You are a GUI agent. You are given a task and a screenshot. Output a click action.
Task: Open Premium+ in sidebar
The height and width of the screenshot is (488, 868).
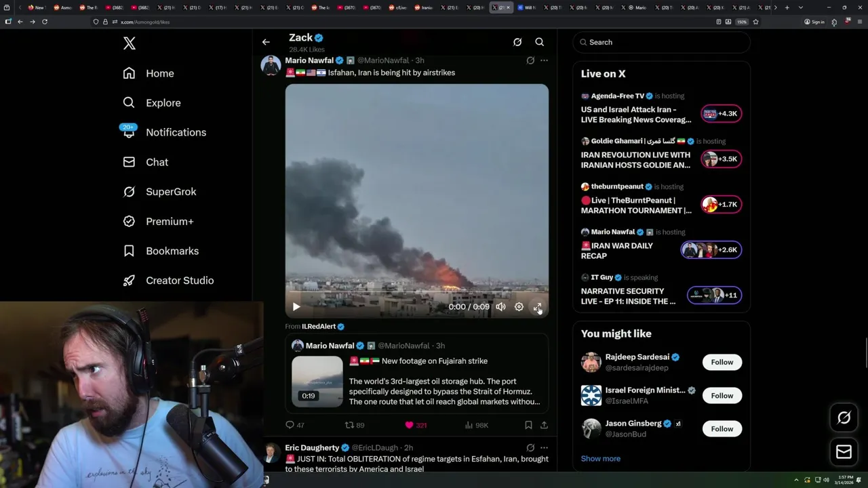(158, 221)
